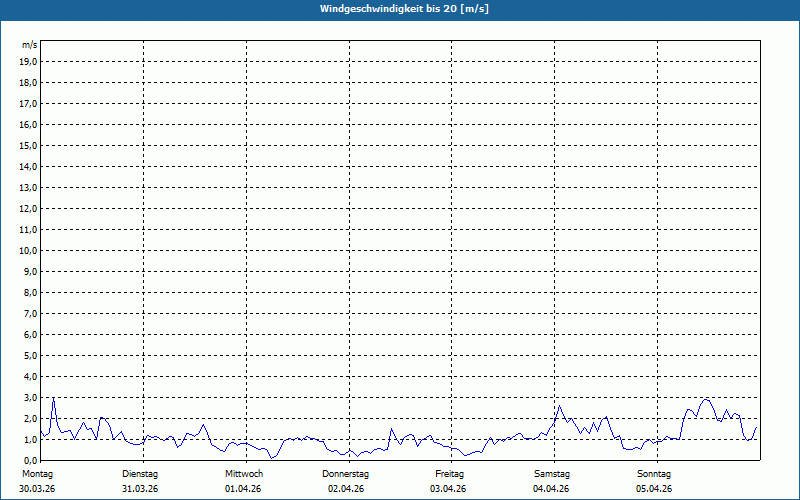This screenshot has height=500, width=800.
Task: Select the date label 31.03.26
Action: click(140, 489)
